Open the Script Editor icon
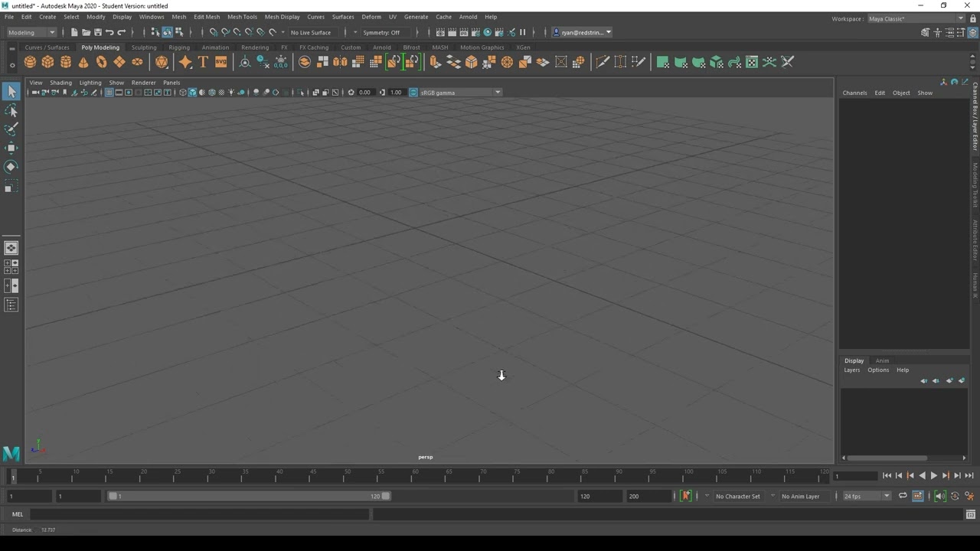Viewport: 980px width, 551px height. tap(970, 514)
